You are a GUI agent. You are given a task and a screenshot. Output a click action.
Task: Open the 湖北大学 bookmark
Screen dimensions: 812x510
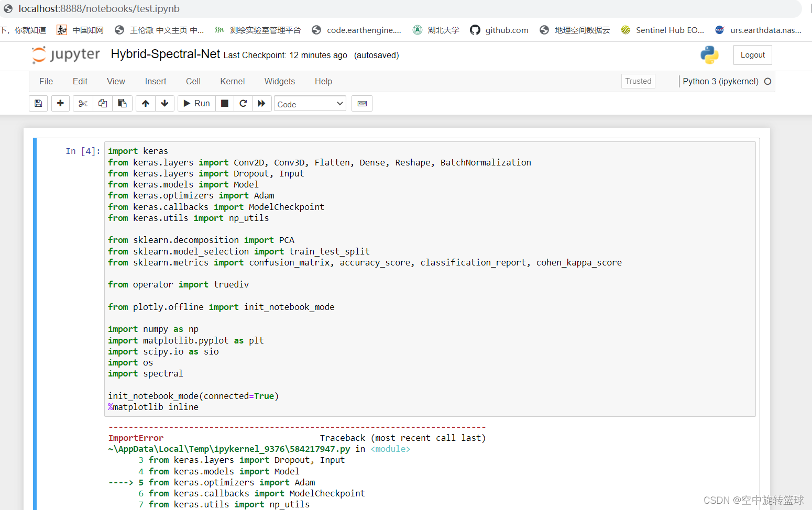436,30
